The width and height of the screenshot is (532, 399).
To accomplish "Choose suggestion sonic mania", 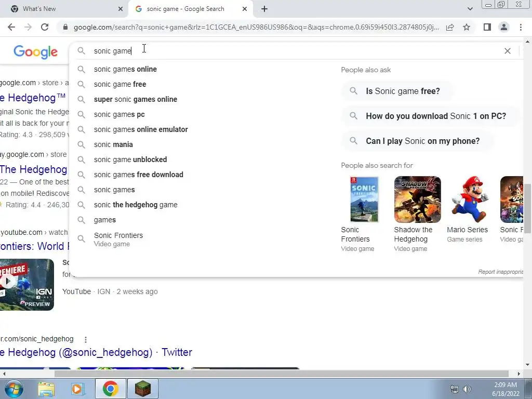I will (x=113, y=144).
